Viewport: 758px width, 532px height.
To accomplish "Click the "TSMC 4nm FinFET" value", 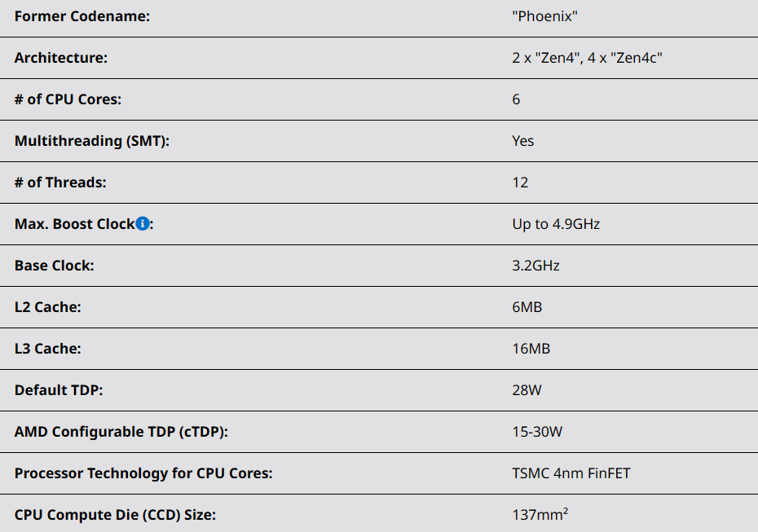I will coord(571,473).
